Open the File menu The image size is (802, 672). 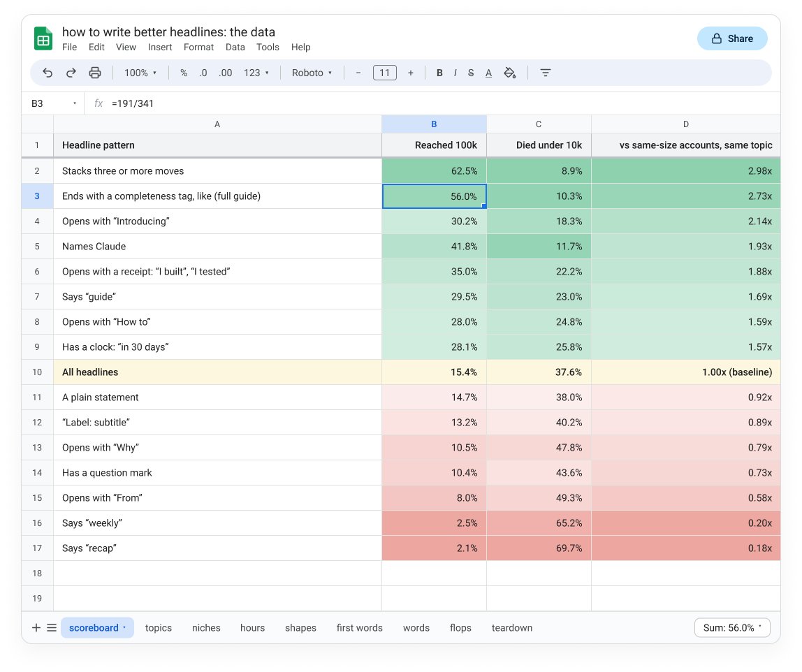click(70, 47)
